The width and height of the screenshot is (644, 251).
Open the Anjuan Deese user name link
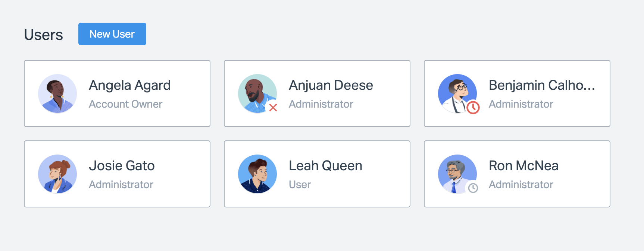pos(331,85)
